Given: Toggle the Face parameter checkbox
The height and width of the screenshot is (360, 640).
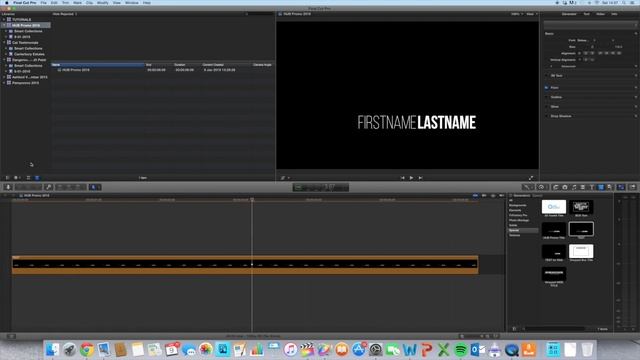Looking at the screenshot, I should pos(547,88).
